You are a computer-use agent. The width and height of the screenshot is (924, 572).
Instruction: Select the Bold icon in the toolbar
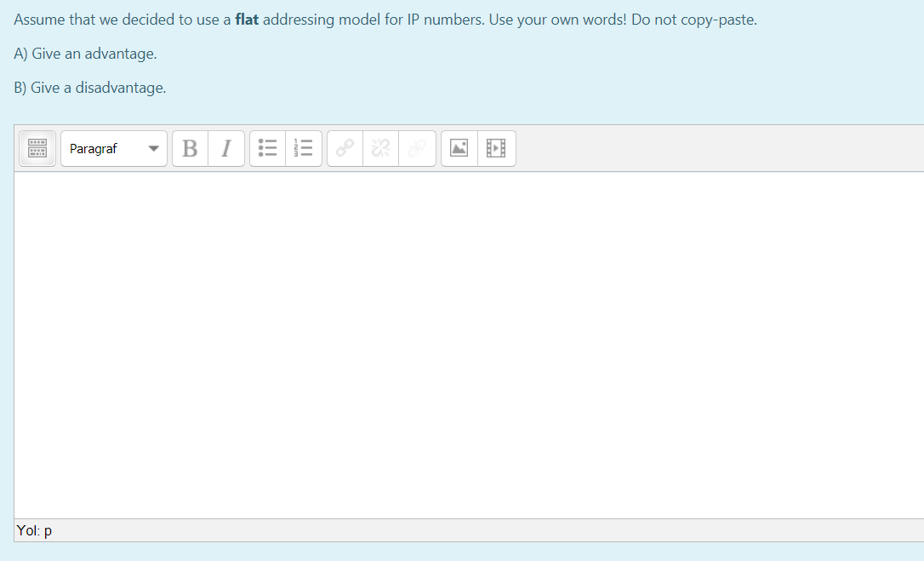coord(189,148)
